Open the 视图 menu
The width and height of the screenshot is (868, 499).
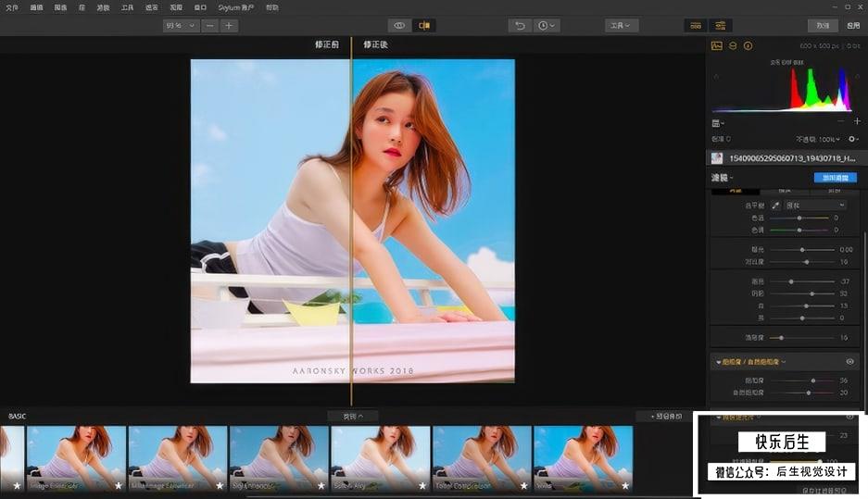click(176, 7)
